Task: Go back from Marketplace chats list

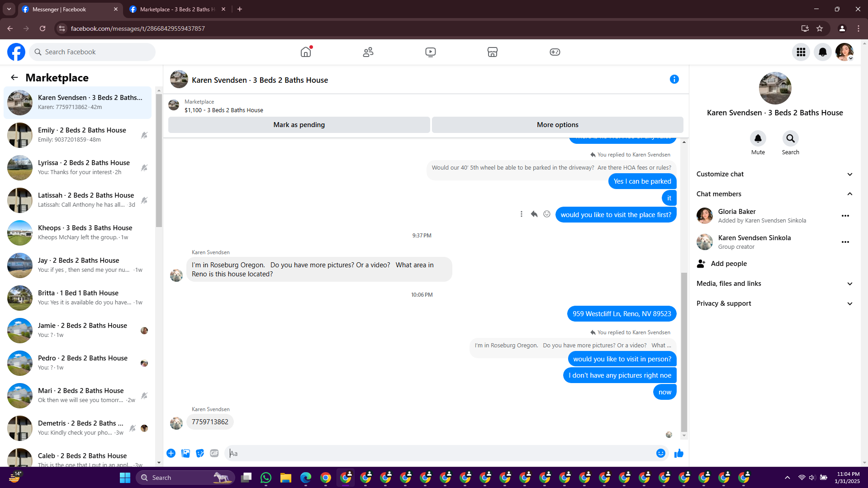Action: [14, 77]
